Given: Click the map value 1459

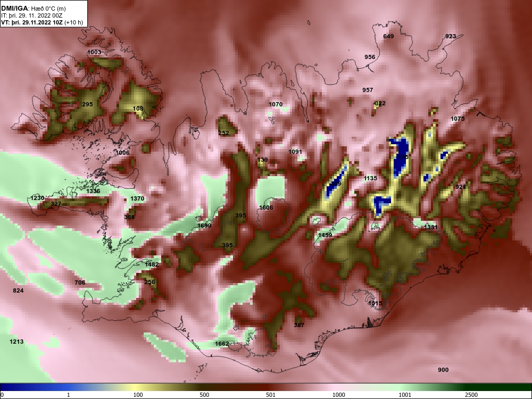Looking at the screenshot, I should pyautogui.click(x=325, y=235).
